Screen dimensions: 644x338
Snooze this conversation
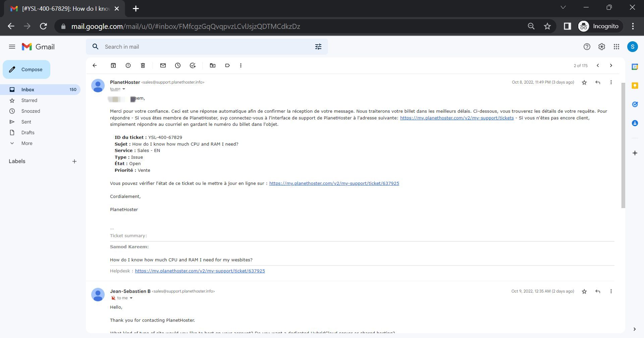[x=178, y=65]
